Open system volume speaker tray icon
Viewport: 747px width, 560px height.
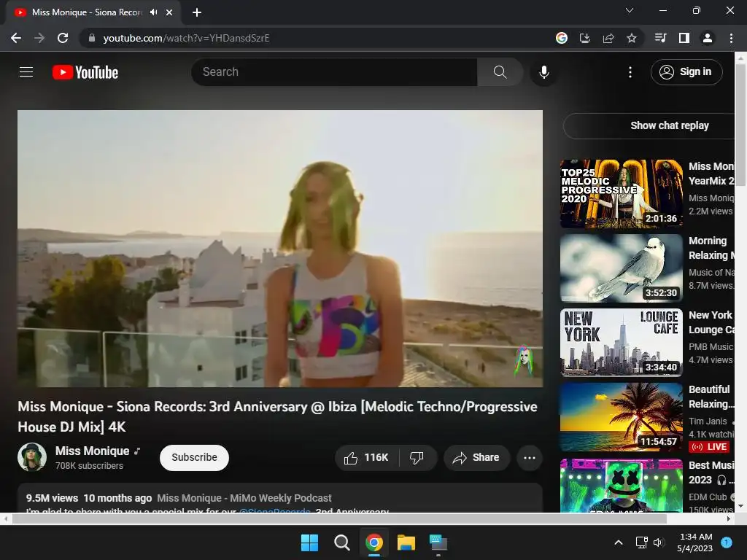click(x=659, y=542)
